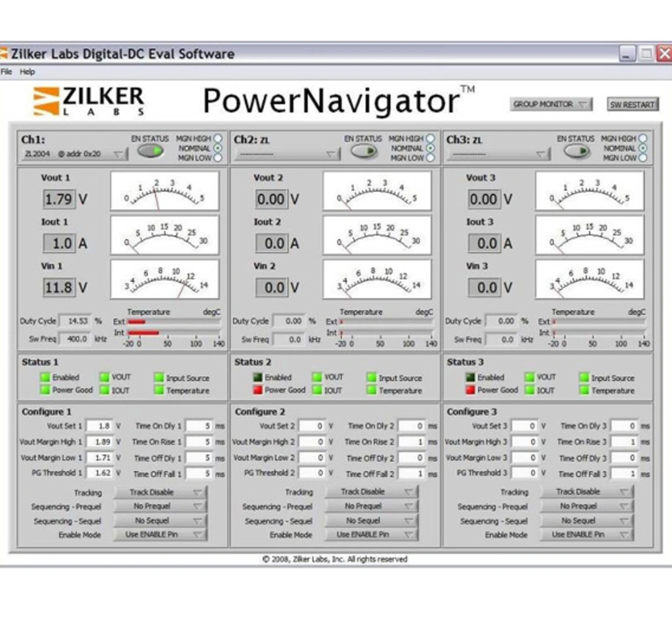Click the Time Off Fall 3 field
Image resolution: width=672 pixels, height=625 pixels.
tap(624, 474)
